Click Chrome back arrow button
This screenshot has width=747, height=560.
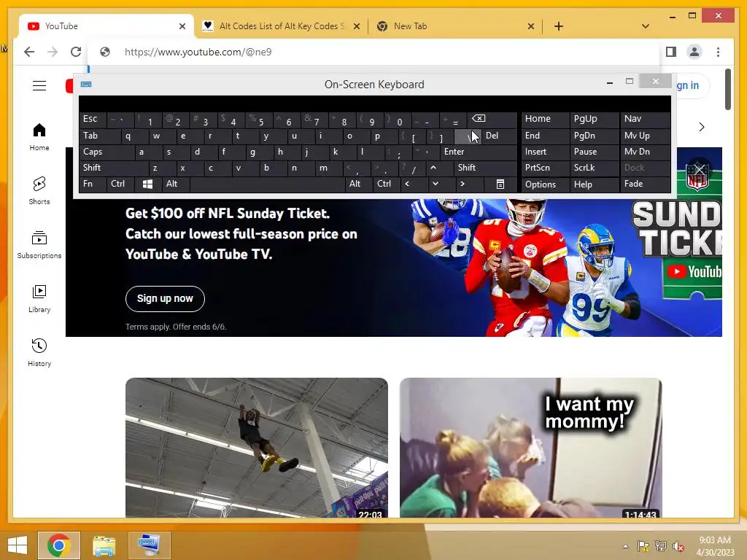tap(29, 52)
